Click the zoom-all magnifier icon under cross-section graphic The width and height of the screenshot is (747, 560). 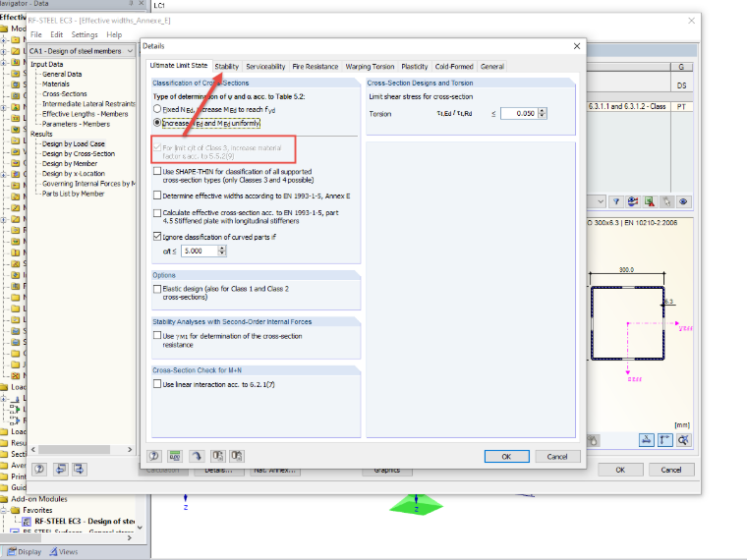(x=683, y=440)
